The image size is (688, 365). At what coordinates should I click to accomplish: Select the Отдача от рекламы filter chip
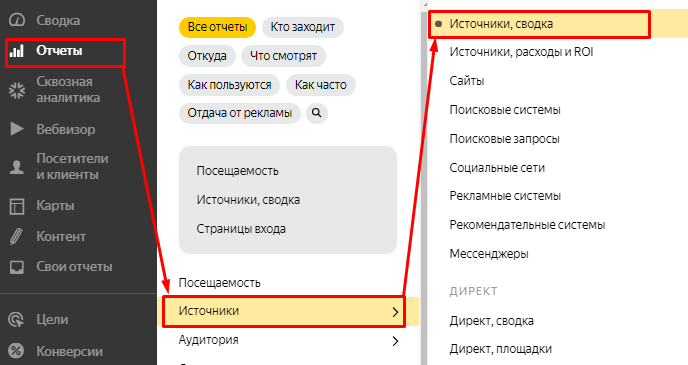pyautogui.click(x=240, y=113)
